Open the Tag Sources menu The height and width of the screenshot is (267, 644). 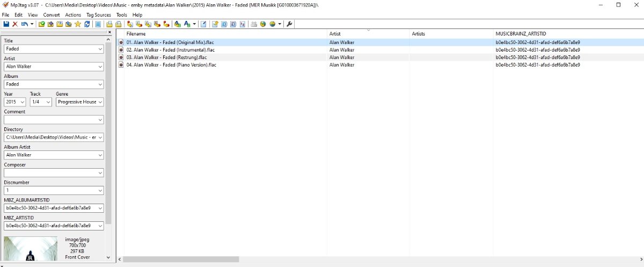point(98,15)
